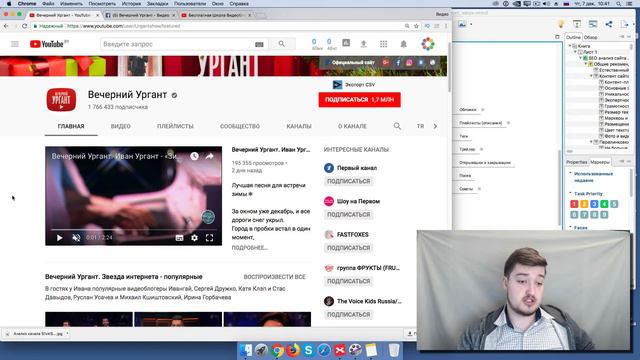Collapse the Task Priority markers section

(571, 193)
